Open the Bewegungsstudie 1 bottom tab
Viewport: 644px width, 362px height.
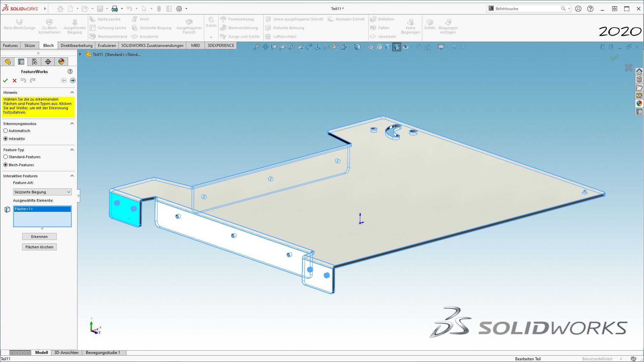[x=103, y=353]
